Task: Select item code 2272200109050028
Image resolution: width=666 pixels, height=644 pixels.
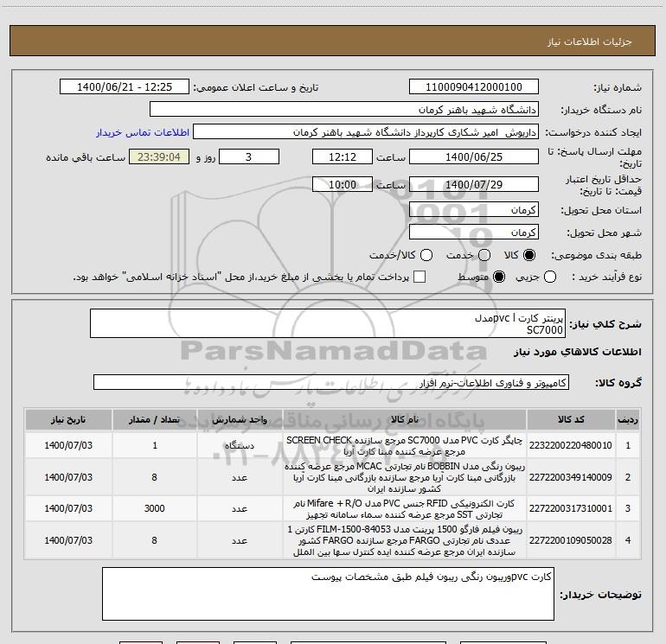Action: point(571,540)
